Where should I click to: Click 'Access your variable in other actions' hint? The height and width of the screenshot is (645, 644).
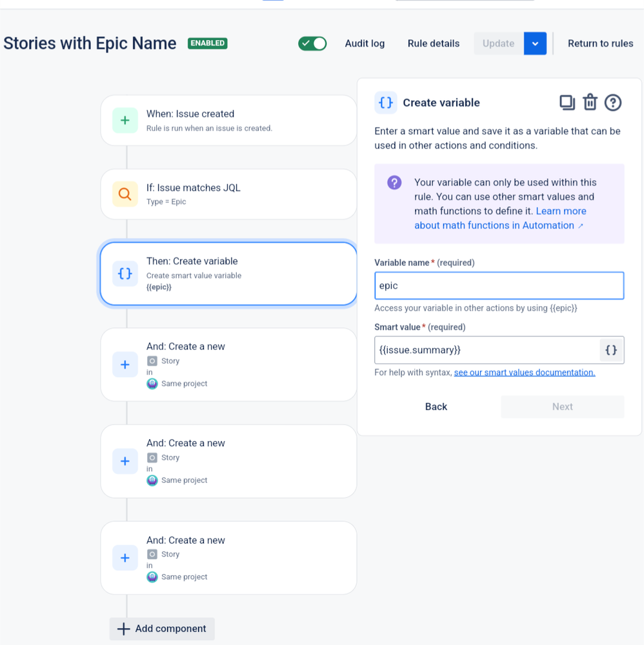point(476,308)
